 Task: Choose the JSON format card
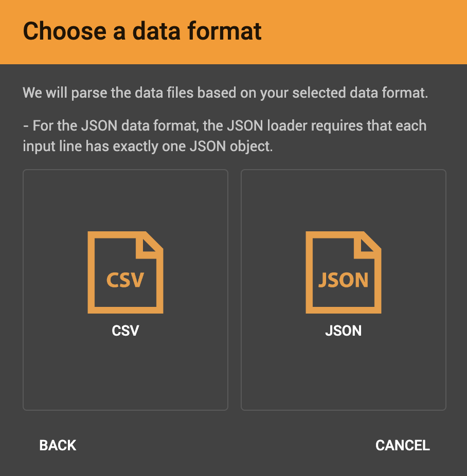(344, 289)
